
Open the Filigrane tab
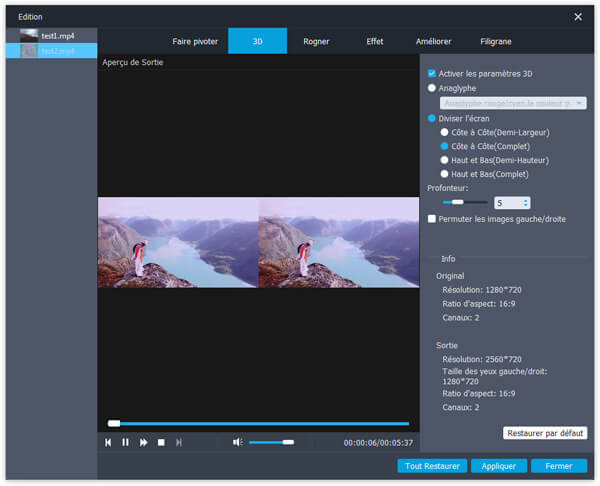[x=496, y=42]
